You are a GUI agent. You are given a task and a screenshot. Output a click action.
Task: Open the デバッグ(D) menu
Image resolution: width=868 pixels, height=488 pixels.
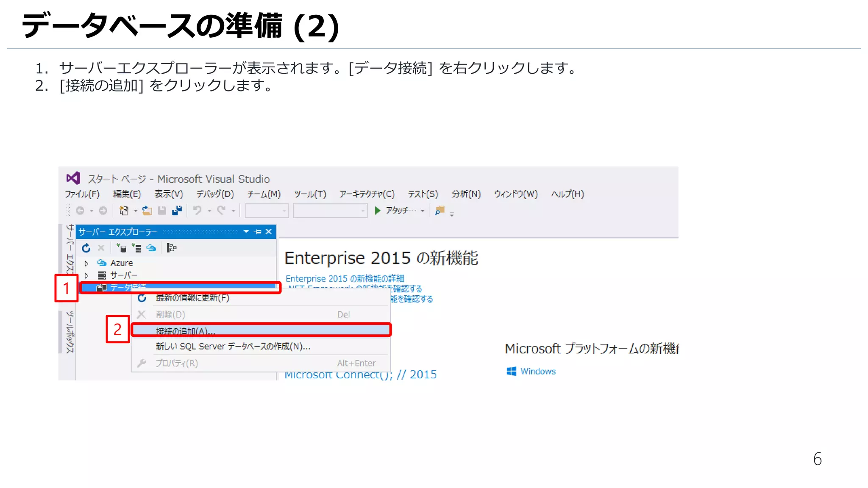[x=215, y=194]
